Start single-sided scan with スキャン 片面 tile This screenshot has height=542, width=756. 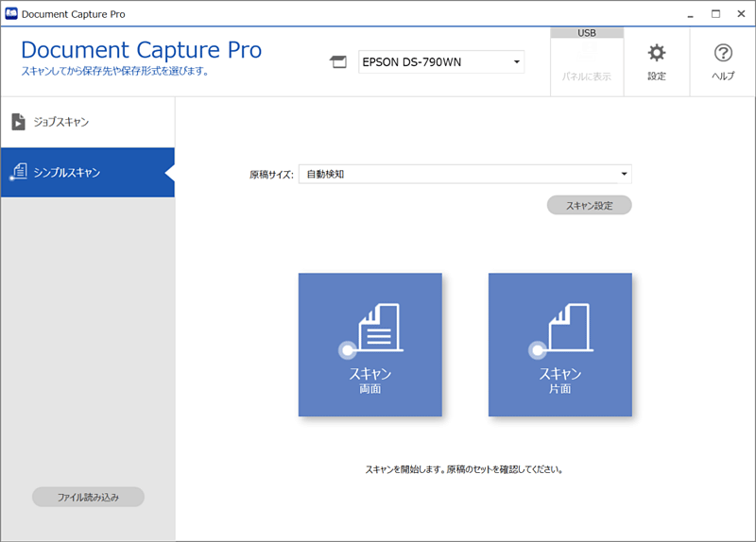(x=559, y=345)
